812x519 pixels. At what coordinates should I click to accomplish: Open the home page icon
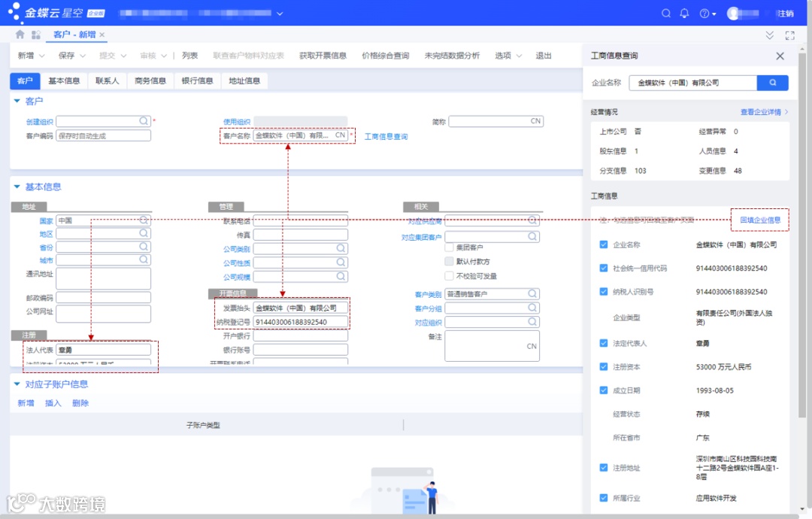20,35
